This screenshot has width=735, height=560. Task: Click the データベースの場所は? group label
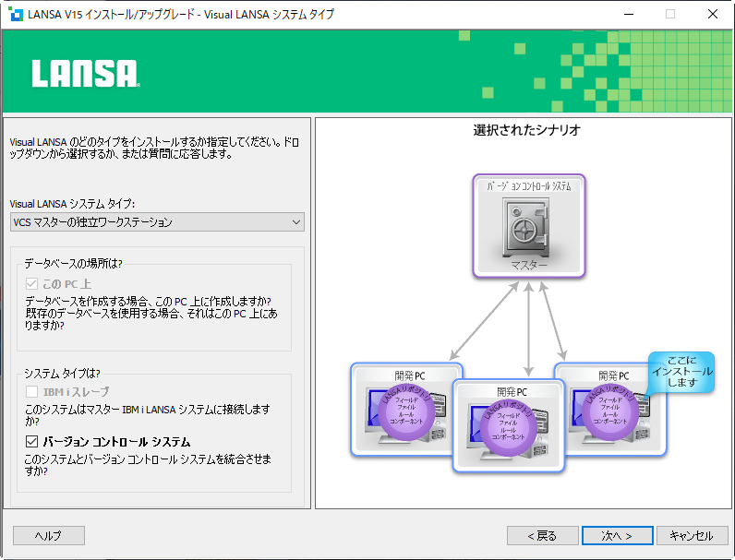point(73,264)
